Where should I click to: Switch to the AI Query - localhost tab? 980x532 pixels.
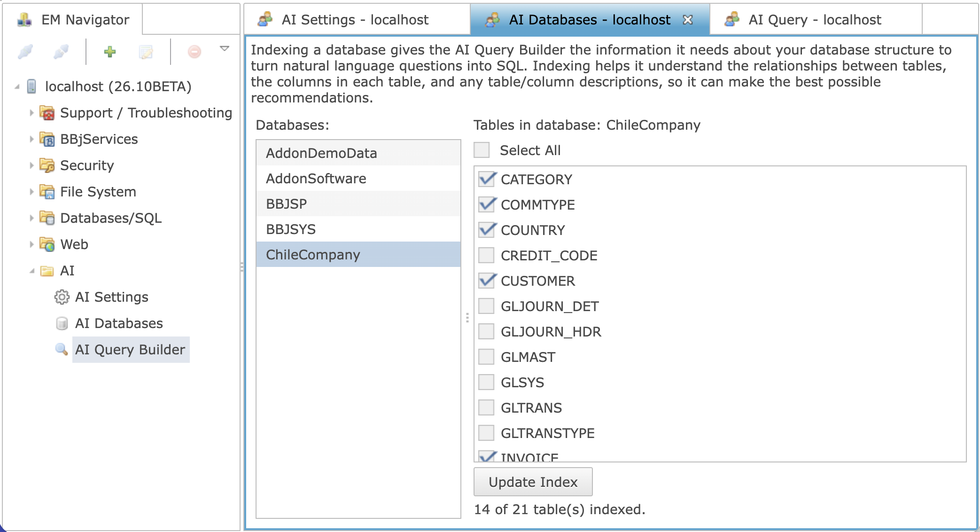816,20
